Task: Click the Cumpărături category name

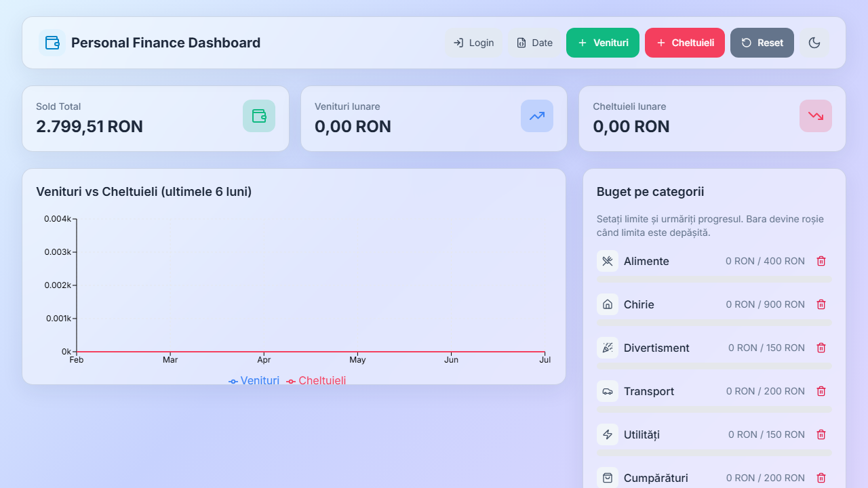Action: pyautogui.click(x=656, y=478)
